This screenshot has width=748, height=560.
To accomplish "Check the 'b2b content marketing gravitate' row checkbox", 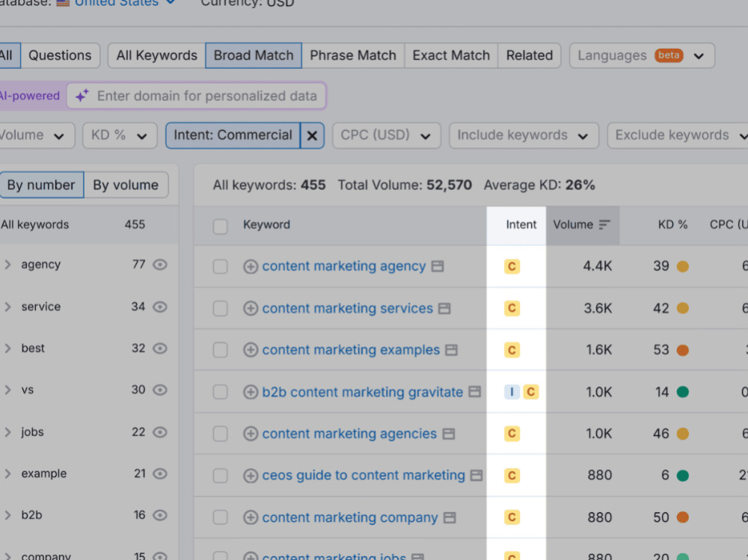I will tap(221, 392).
